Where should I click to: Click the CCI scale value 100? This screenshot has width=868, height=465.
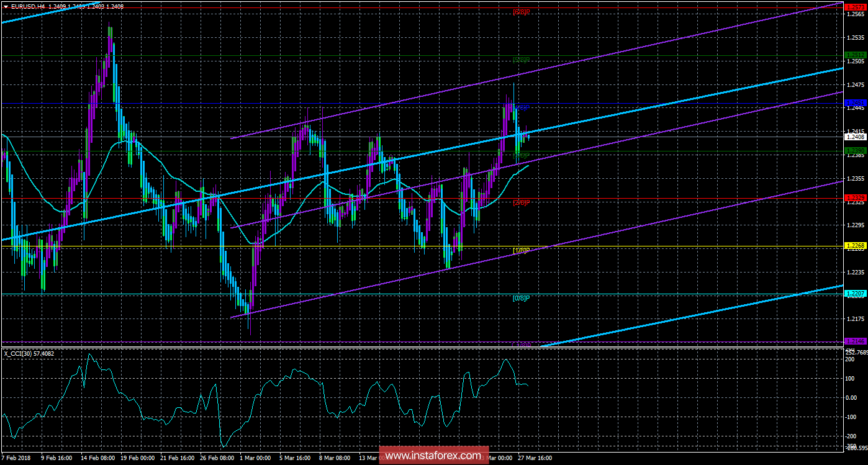(x=850, y=378)
